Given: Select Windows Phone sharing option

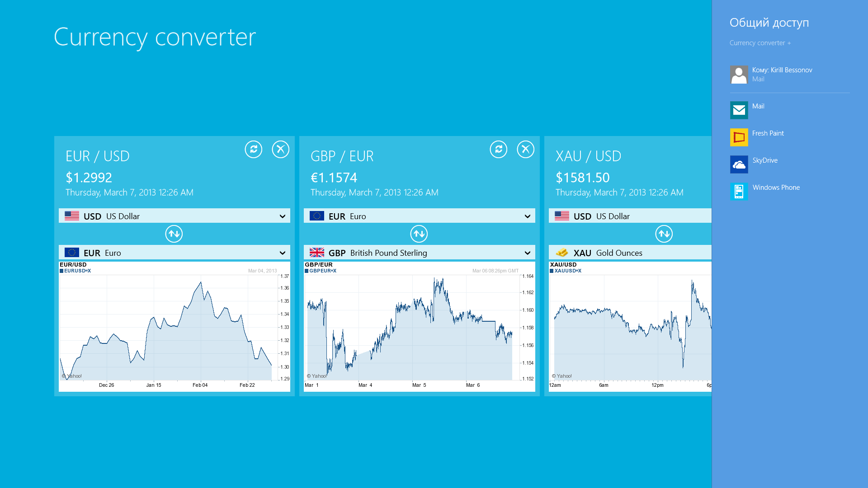Looking at the screenshot, I should (x=776, y=187).
